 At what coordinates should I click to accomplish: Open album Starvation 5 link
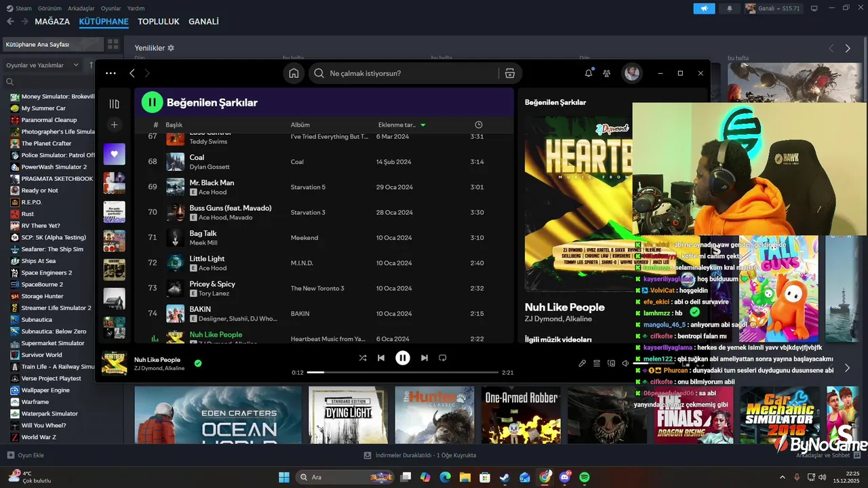point(308,187)
